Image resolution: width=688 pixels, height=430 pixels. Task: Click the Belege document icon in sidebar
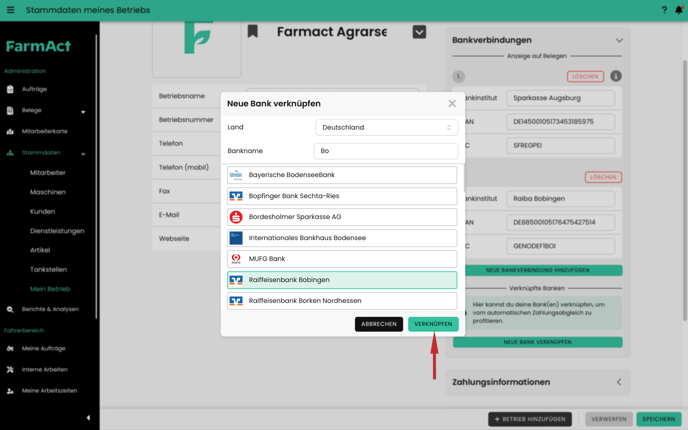10,110
